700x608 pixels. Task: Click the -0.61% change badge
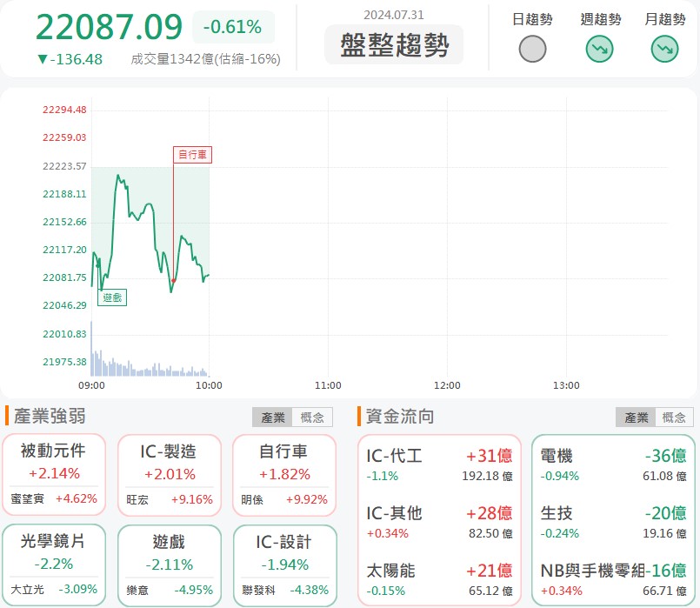pos(233,27)
